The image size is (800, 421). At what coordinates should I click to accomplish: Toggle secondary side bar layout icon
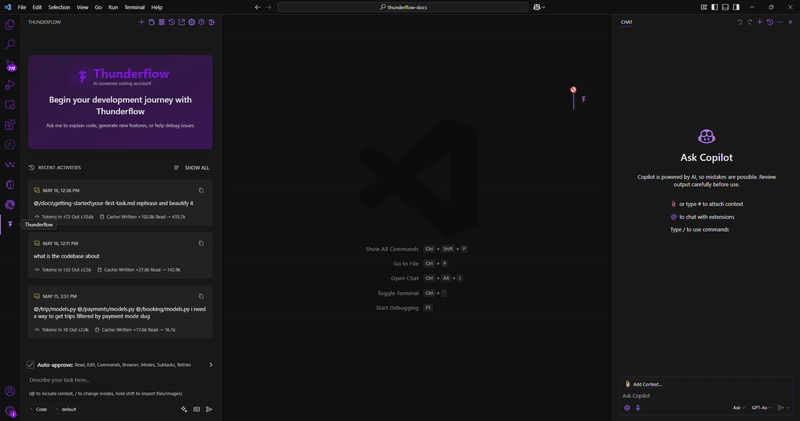tap(736, 7)
